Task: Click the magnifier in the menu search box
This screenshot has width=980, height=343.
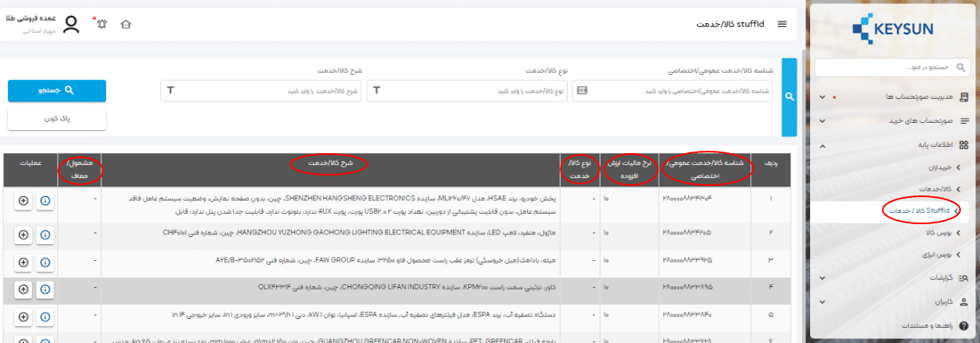Action: point(962,69)
